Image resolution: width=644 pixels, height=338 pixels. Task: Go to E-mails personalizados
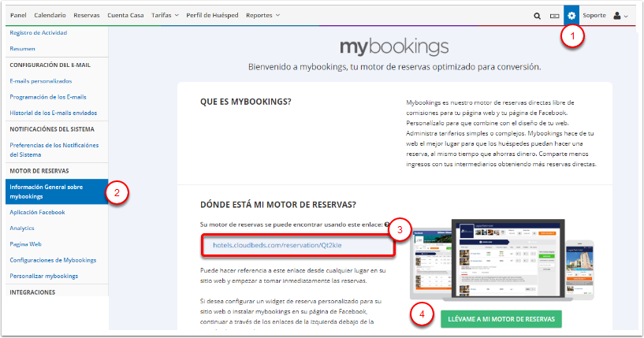click(x=41, y=81)
